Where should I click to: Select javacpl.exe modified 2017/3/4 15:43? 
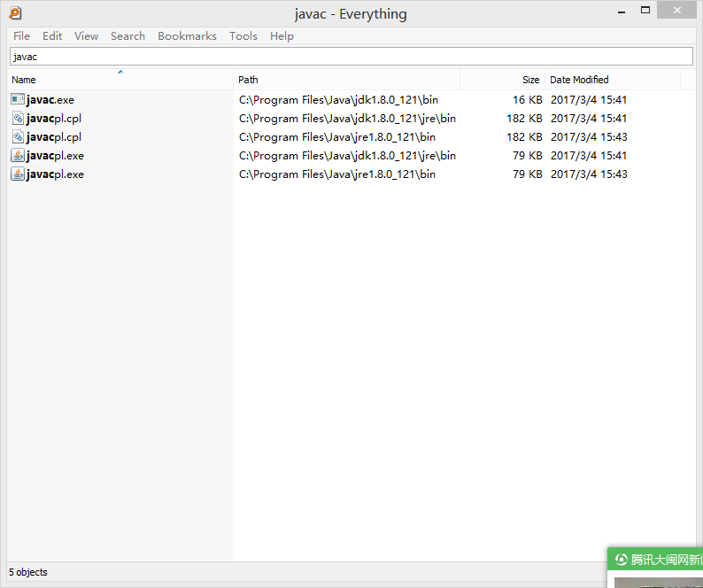(x=55, y=174)
